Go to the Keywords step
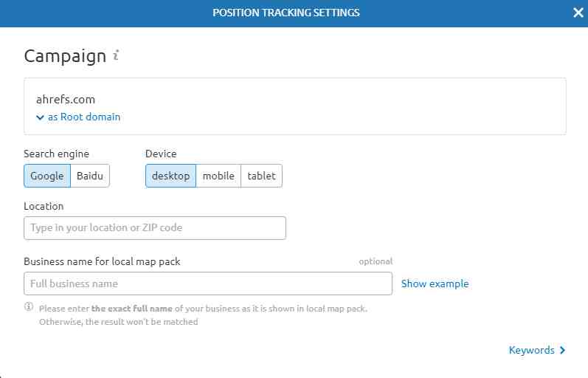The image size is (588, 378). tap(531, 350)
